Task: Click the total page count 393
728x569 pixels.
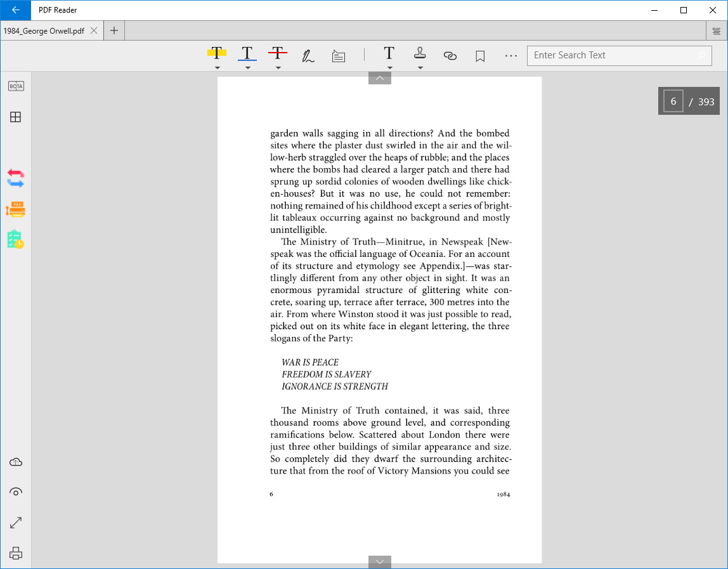Action: 706,101
